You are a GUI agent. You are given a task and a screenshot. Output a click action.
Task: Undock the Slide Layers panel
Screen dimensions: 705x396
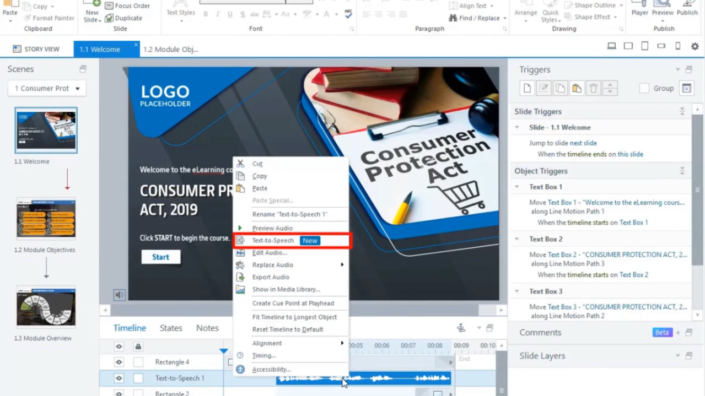point(689,356)
